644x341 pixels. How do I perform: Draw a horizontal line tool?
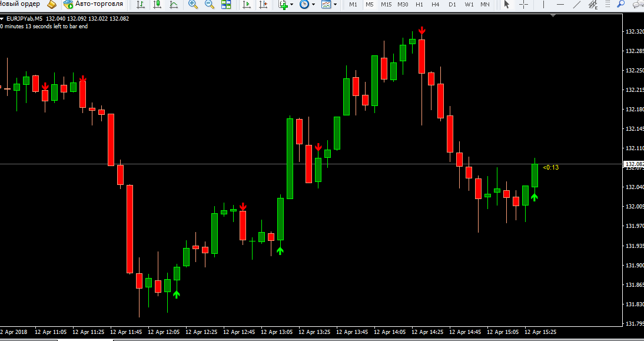pyautogui.click(x=560, y=5)
